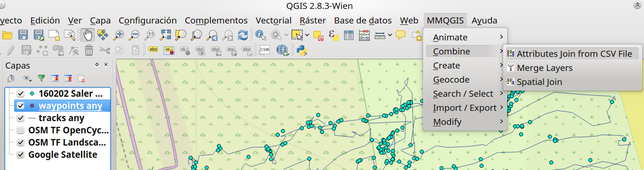Click Expand All icon in Capas panel
Screen dimensions: 644x170
coord(55,78)
